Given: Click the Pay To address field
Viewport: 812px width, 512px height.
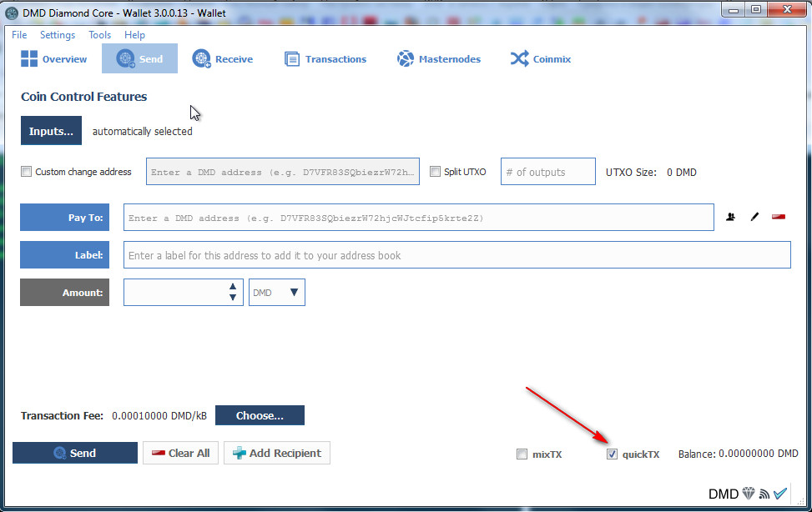Looking at the screenshot, I should click(418, 218).
